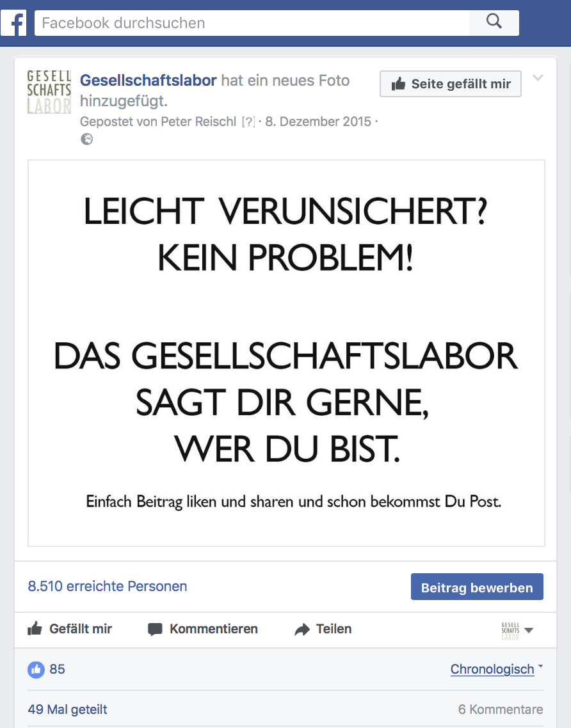571x728 pixels.
Task: Open the posted photo with Leicht verunsichert text
Action: click(x=286, y=353)
